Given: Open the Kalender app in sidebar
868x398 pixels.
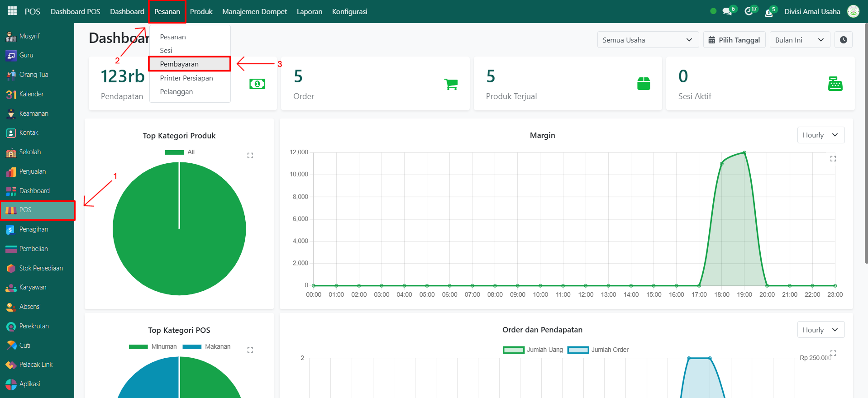Looking at the screenshot, I should click(x=31, y=94).
